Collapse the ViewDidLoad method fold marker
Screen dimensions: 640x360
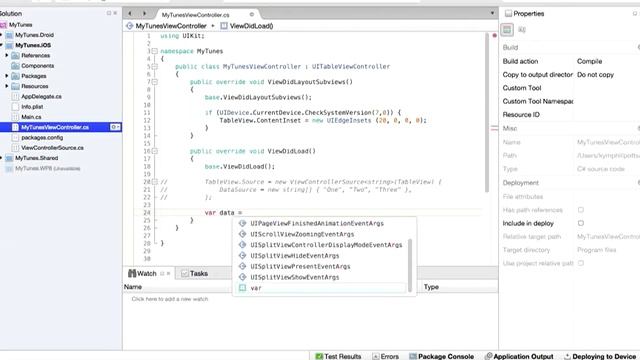[155, 151]
